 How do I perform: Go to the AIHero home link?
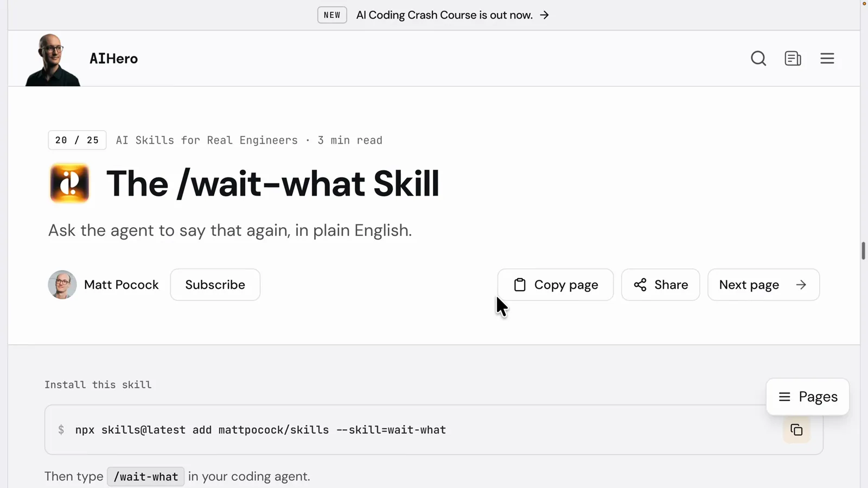click(x=113, y=59)
